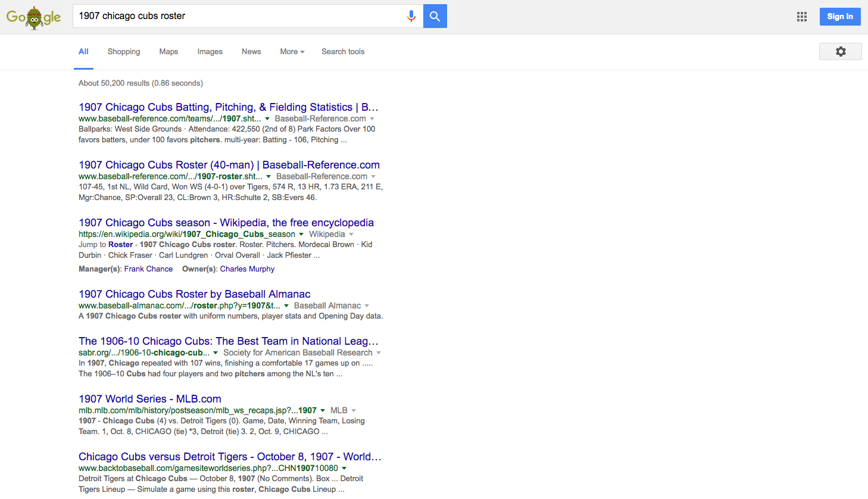Viewport: 868px width, 499px height.
Task: Click the sabr.org green URL text
Action: (144, 353)
